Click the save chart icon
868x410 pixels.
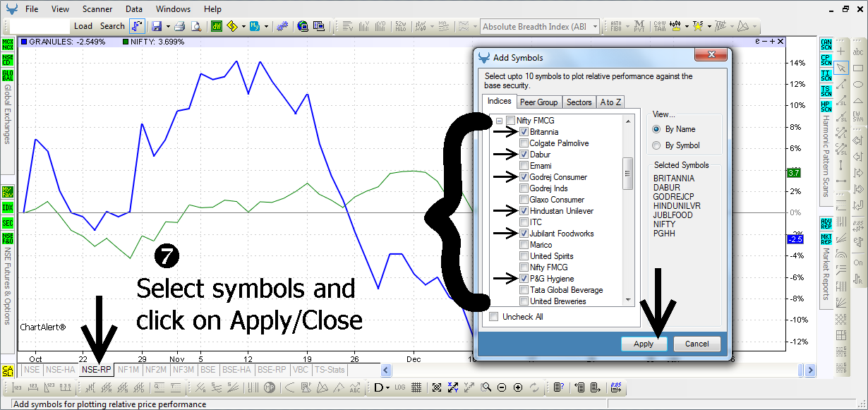(156, 26)
